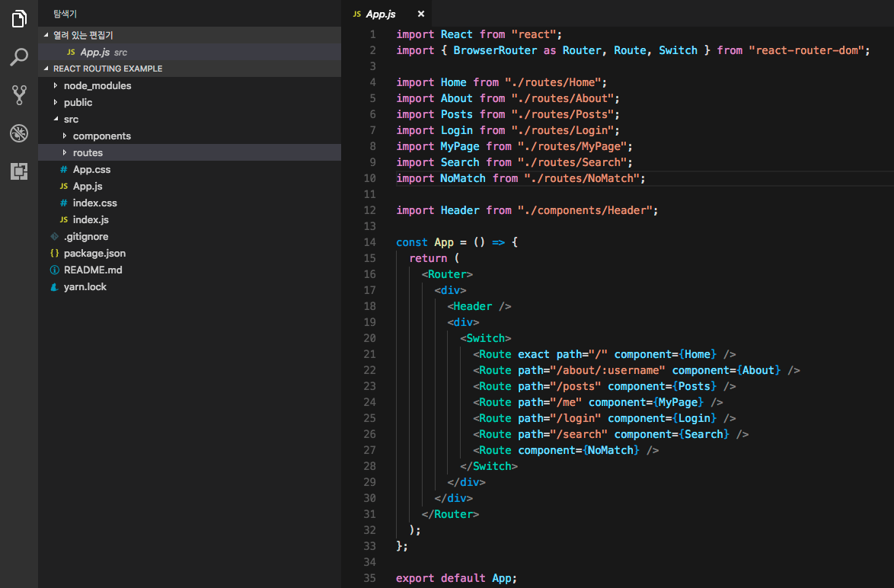Expand the components folder
This screenshot has height=588, width=894.
tap(101, 136)
